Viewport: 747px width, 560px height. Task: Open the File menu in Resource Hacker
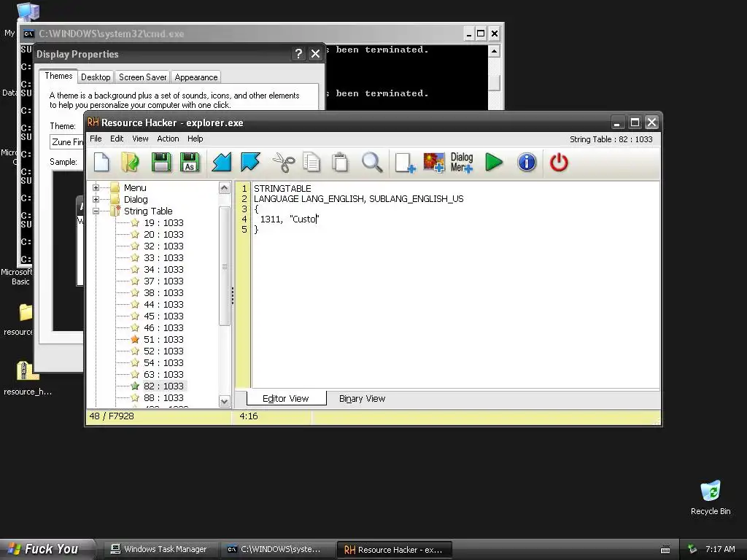click(96, 139)
